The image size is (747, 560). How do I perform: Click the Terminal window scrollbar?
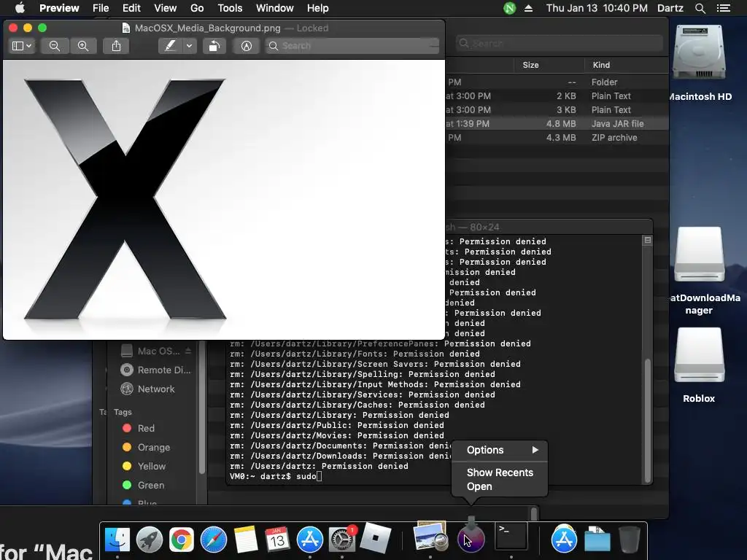tap(648, 420)
